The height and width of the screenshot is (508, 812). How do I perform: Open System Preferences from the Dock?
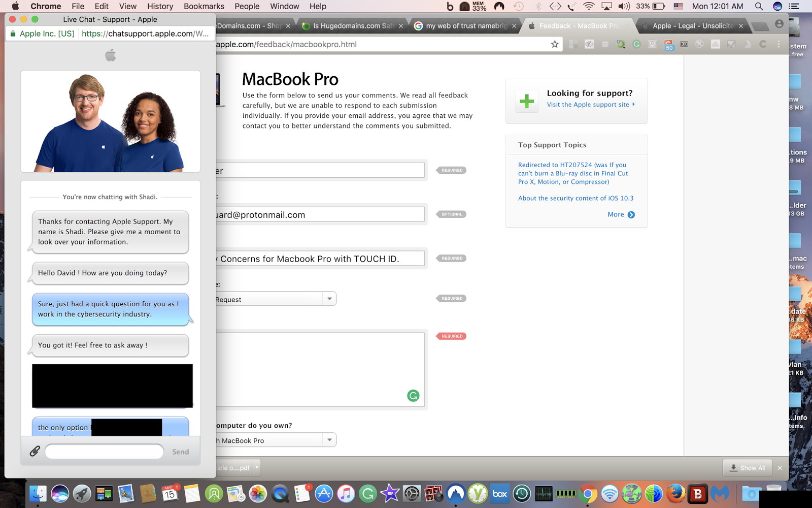[412, 493]
